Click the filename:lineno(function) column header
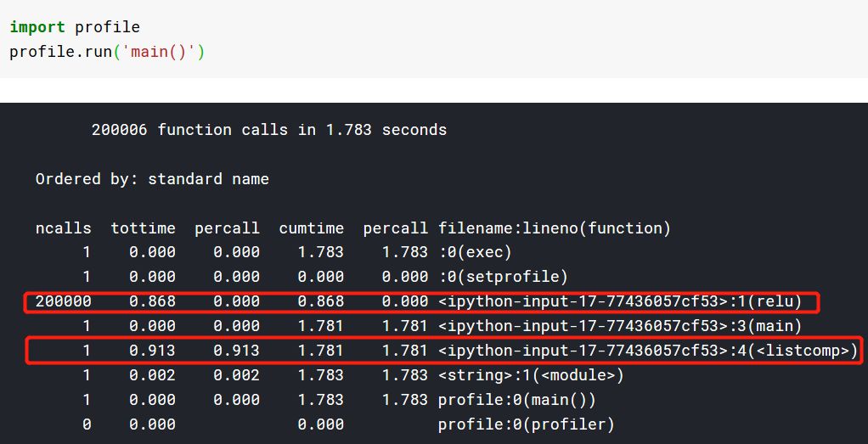Viewport: 868px width, 444px height. pos(554,228)
